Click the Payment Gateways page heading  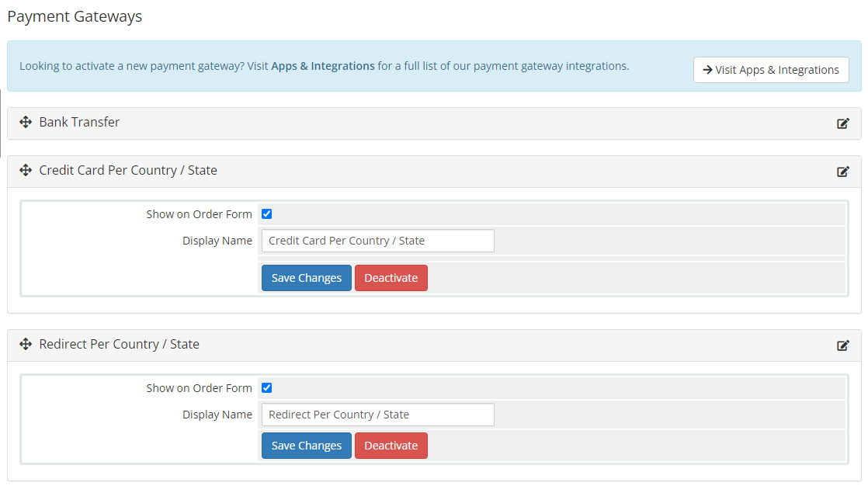[x=75, y=16]
